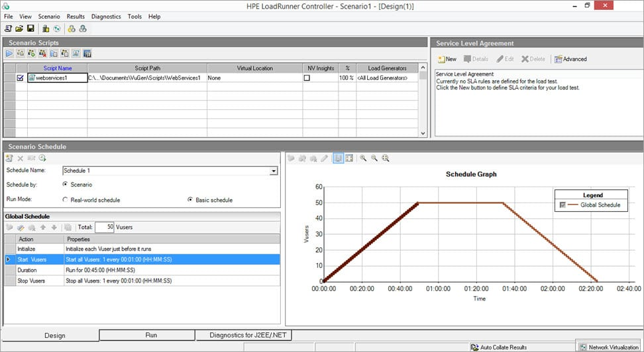Click the zoom in magnifier above Schedule Graph

point(363,158)
